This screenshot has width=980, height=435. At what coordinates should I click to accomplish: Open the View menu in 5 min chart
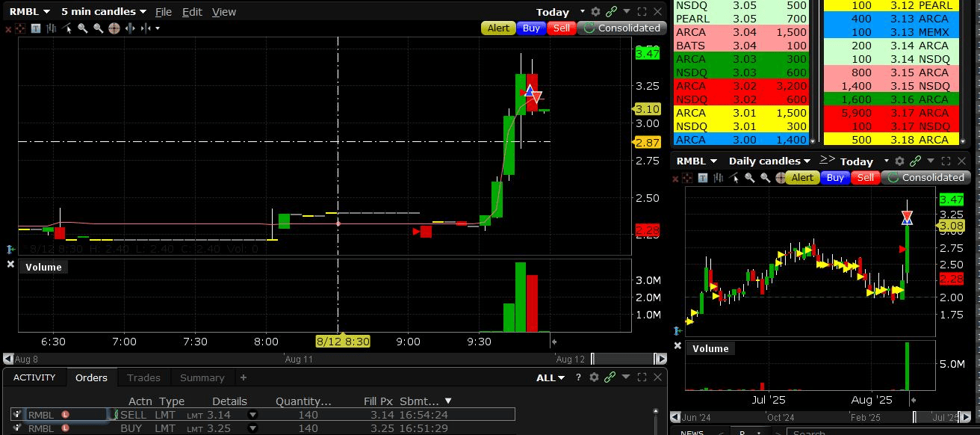223,12
